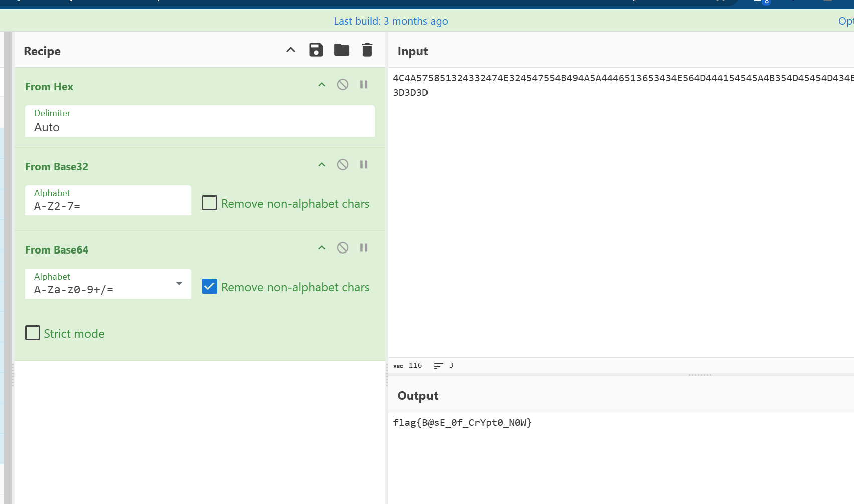Uncheck Base64 Remove non-alphabet chars

tap(209, 287)
